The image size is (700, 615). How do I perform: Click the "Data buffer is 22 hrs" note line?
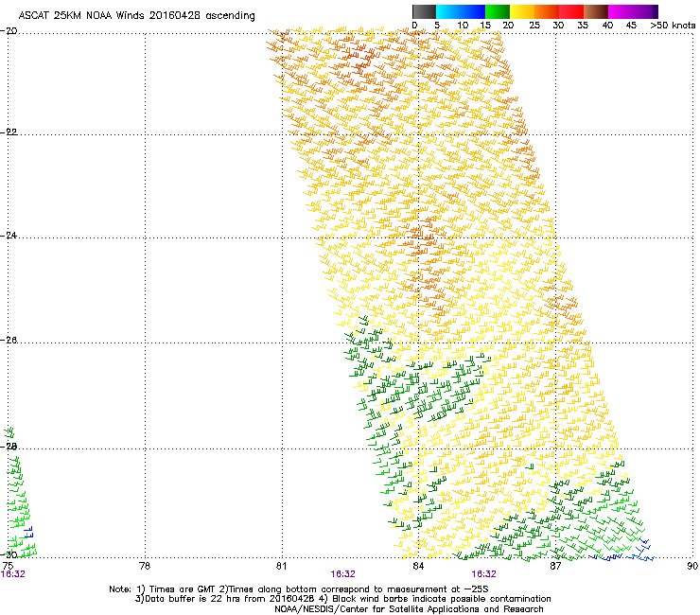[342, 599]
